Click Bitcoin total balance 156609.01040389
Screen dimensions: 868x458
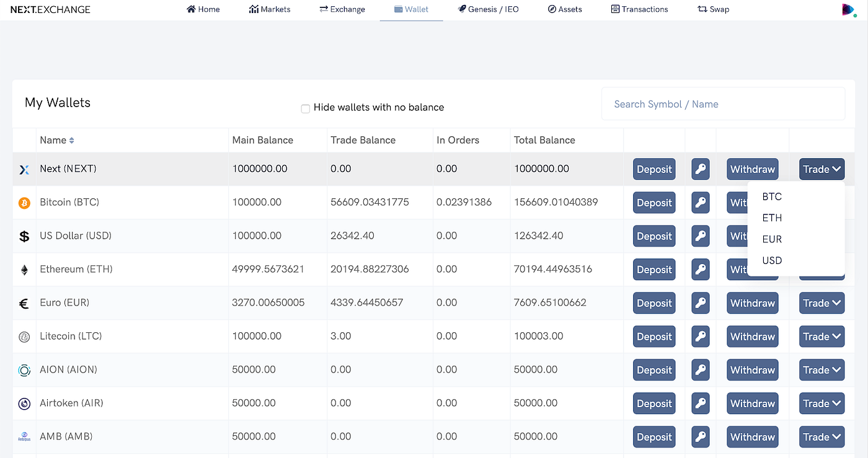[556, 202]
